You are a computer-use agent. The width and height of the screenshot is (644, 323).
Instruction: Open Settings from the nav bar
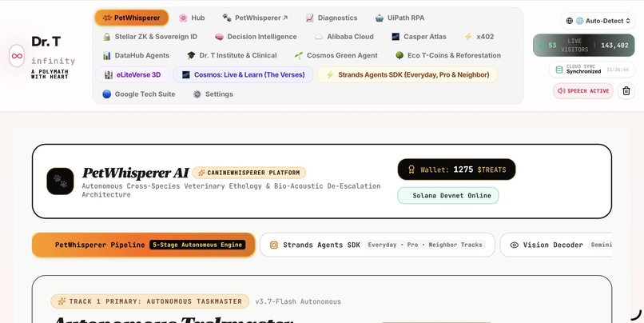click(213, 94)
